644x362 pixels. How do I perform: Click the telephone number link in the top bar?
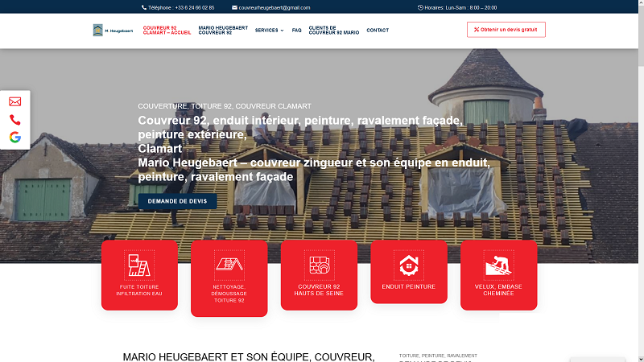coord(181,7)
